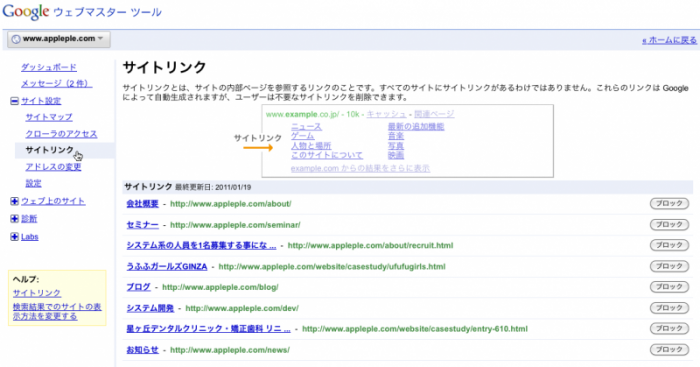
Task: Block the recruit.html sitelink
Action: click(669, 245)
